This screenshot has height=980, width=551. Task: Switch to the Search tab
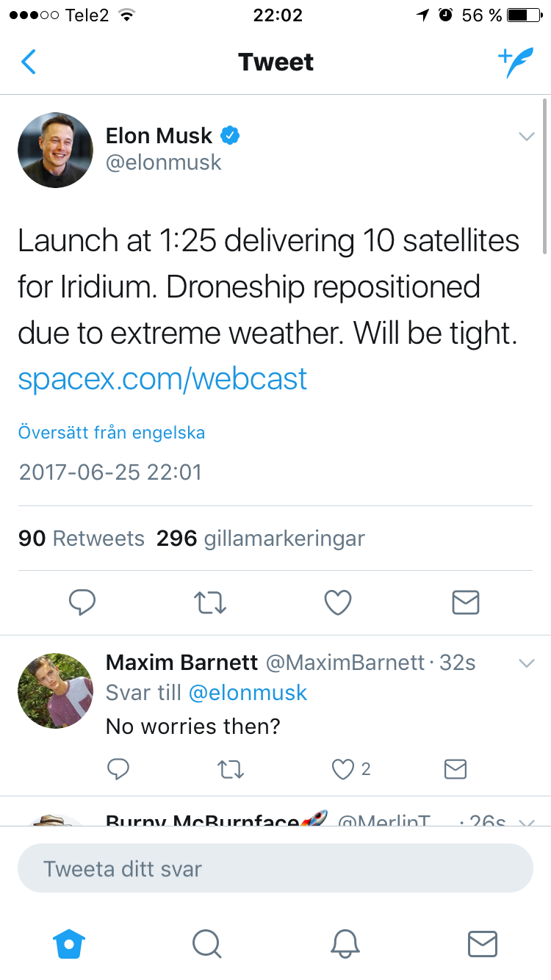206,943
